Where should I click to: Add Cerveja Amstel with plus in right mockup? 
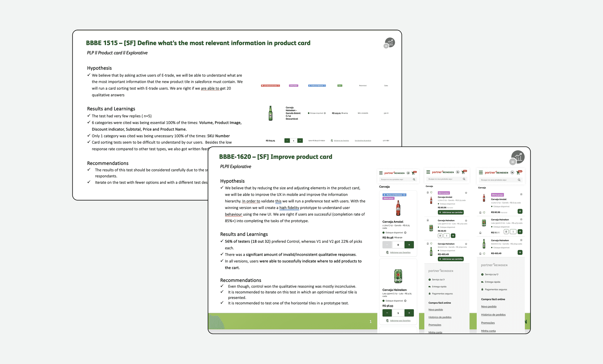click(520, 211)
